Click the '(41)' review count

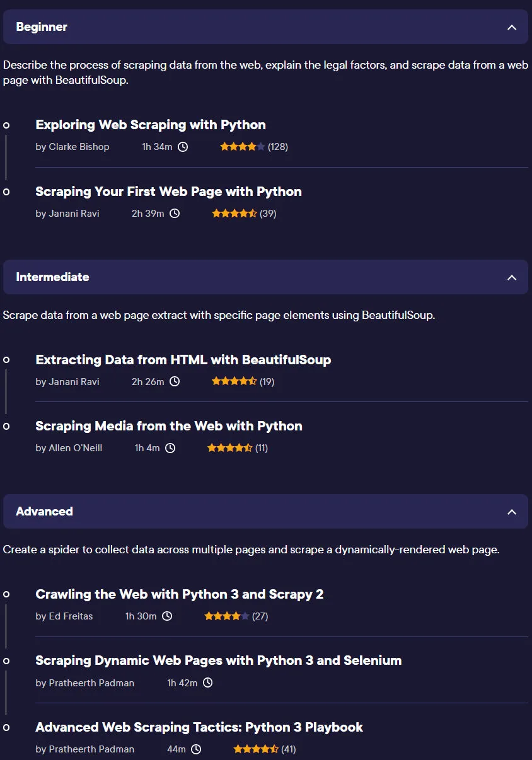click(289, 749)
